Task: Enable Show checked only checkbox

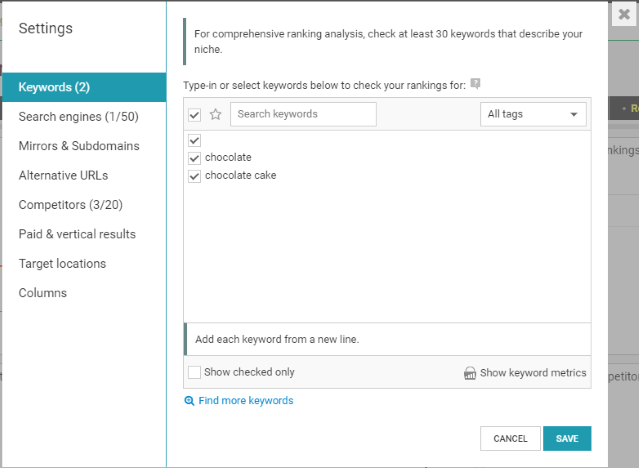Action: click(x=194, y=372)
